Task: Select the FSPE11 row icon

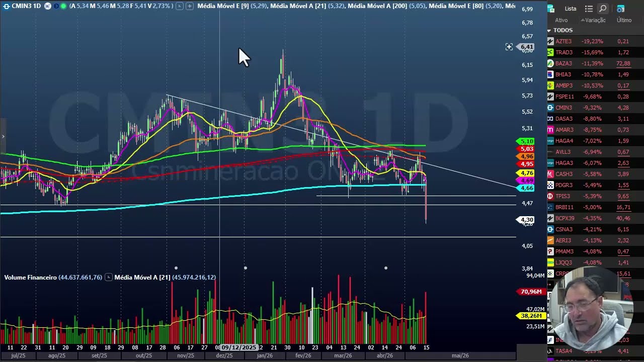Action: point(550,97)
